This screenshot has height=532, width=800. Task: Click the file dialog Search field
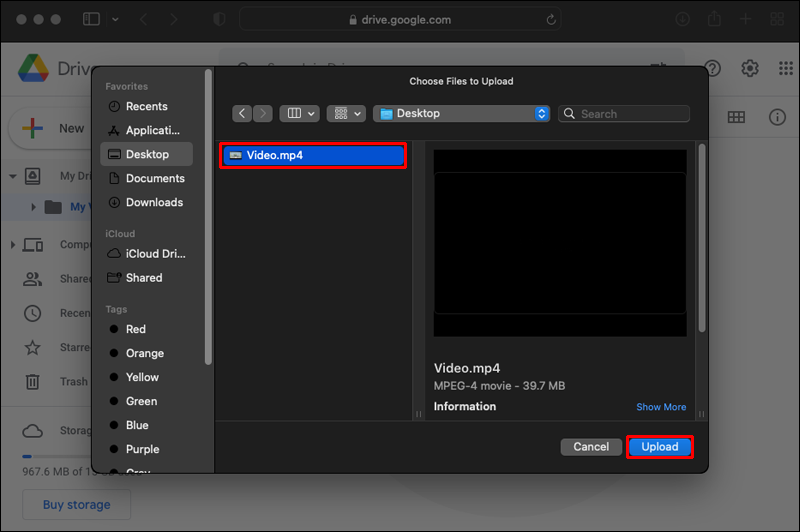click(624, 114)
